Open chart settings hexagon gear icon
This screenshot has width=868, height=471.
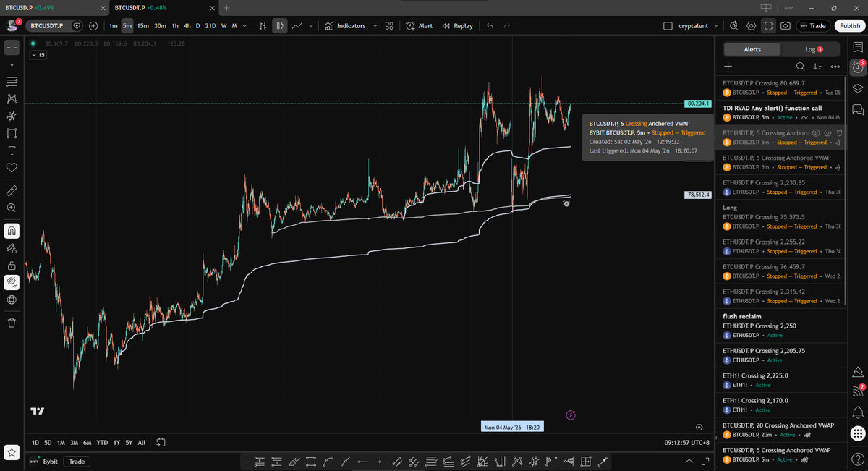[752, 25]
